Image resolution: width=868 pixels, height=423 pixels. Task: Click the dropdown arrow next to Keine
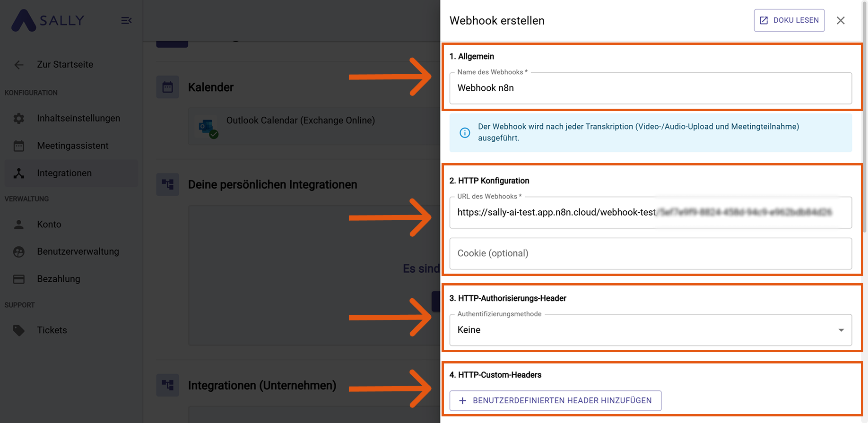(841, 330)
